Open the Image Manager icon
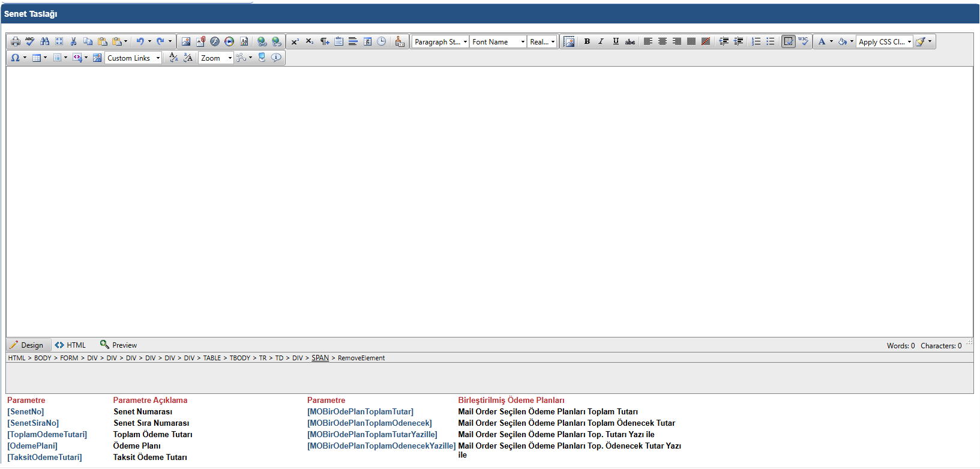Screen dimensions: 980x469 tap(186, 41)
